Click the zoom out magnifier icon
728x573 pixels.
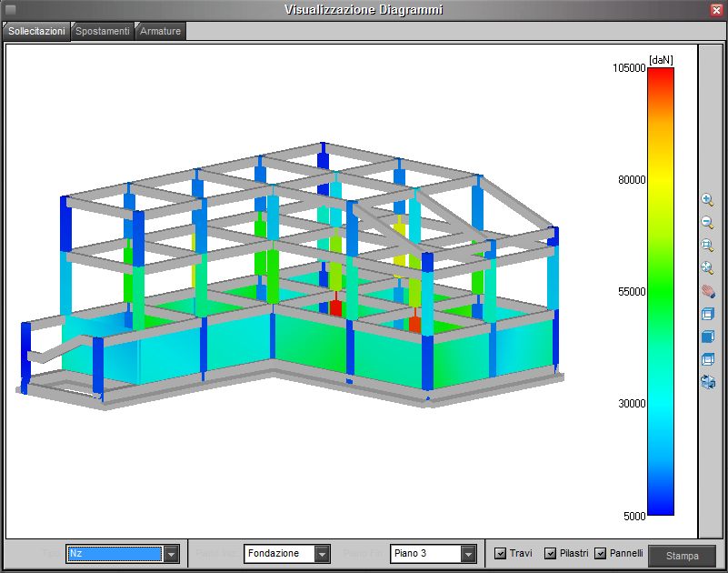[708, 223]
